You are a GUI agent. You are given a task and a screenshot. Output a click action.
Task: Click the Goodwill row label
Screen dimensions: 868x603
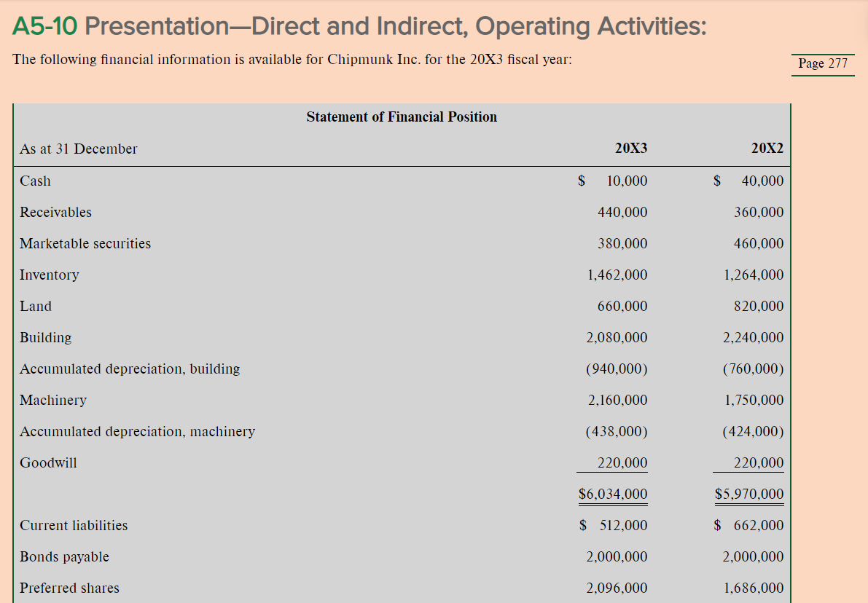[x=48, y=463]
